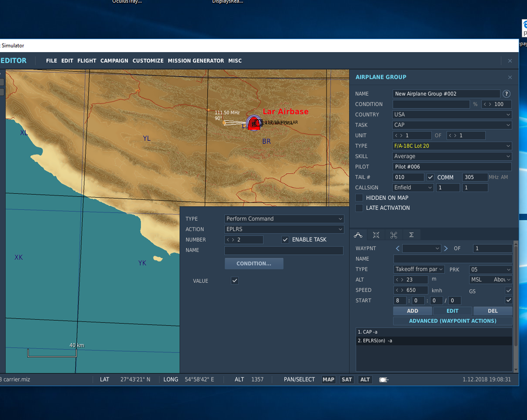Enable HIDDEN ON MAP for the group

click(359, 198)
